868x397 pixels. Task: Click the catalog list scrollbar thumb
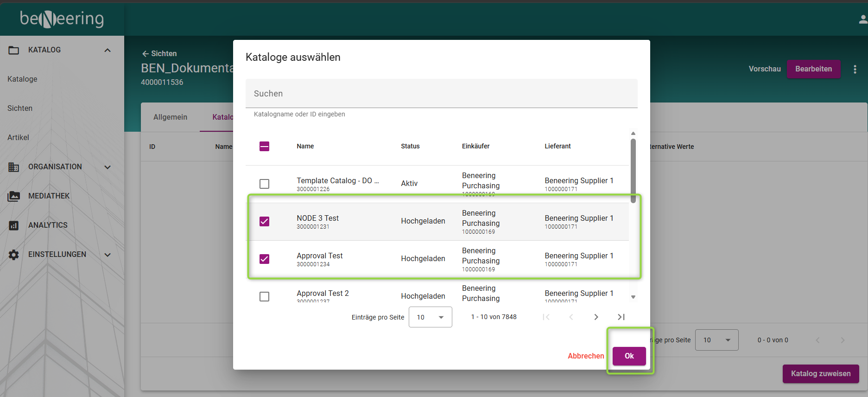[633, 171]
